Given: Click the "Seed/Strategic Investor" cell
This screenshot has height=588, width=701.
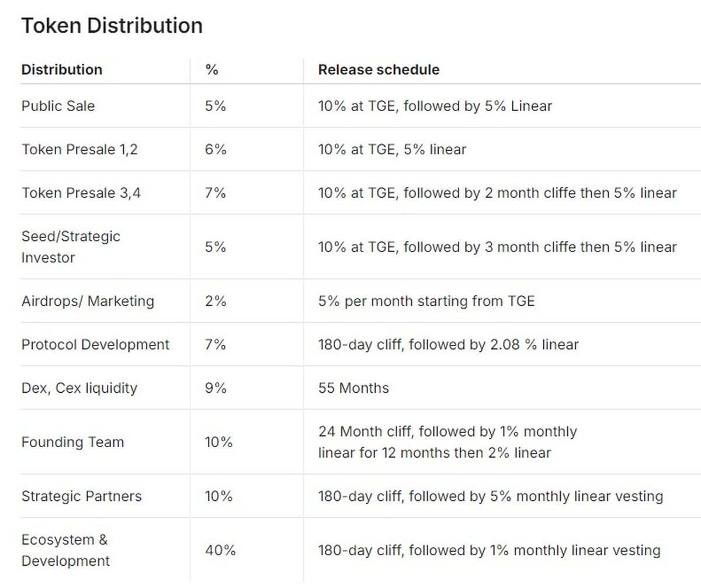Looking at the screenshot, I should pos(71,247).
